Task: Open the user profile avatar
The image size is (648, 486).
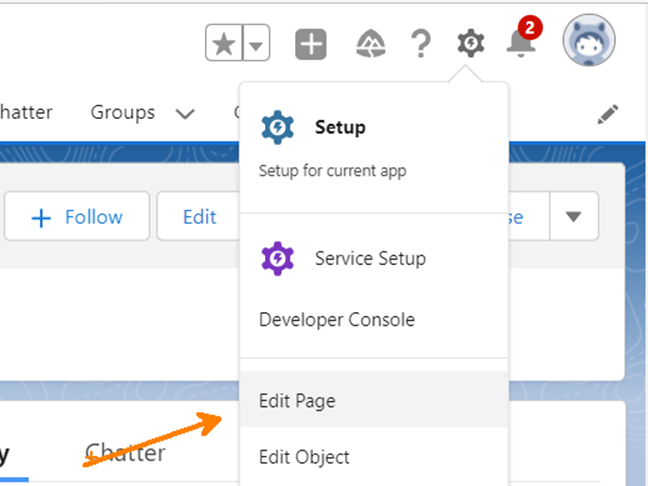Action: pyautogui.click(x=589, y=43)
